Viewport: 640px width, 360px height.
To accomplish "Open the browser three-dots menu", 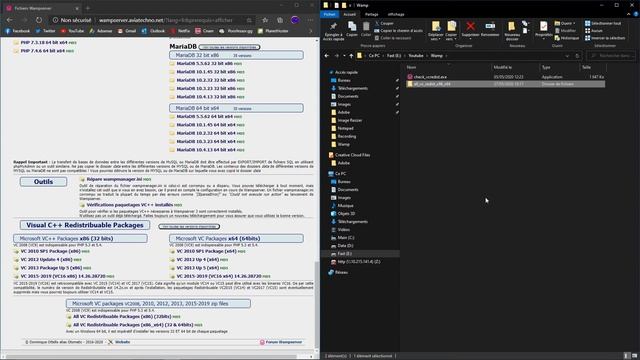I will pyautogui.click(x=310, y=20).
